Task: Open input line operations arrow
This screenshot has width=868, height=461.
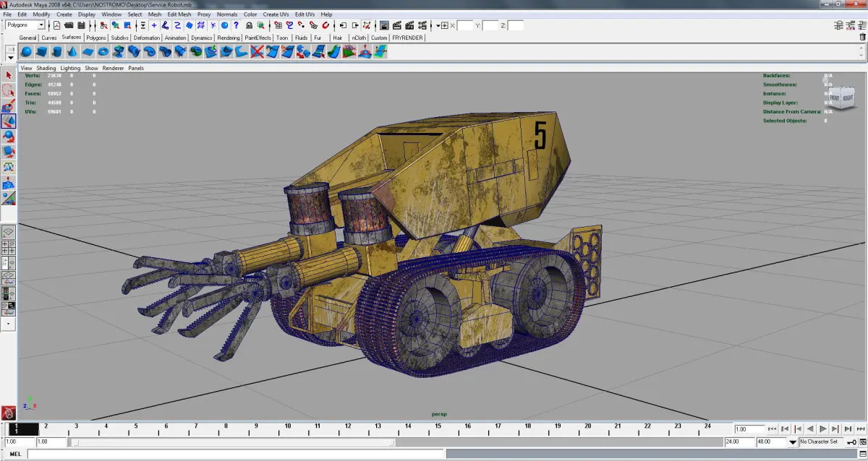Action: coord(438,25)
